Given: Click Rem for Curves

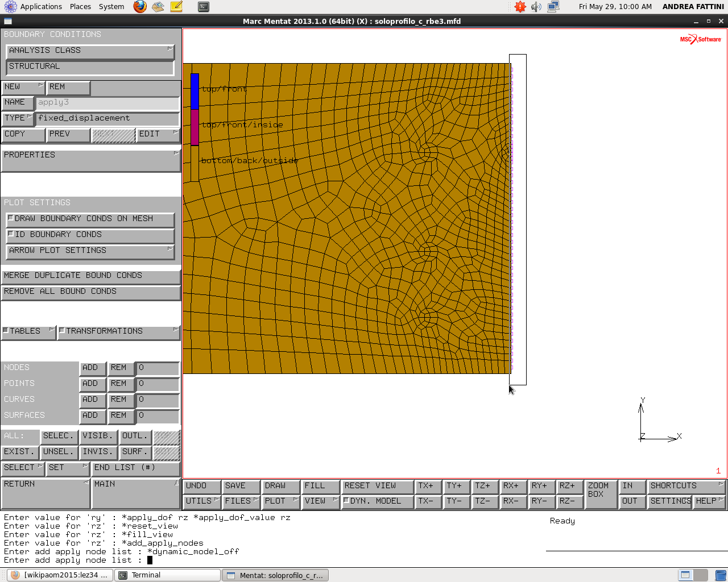Looking at the screenshot, I should (x=121, y=400).
